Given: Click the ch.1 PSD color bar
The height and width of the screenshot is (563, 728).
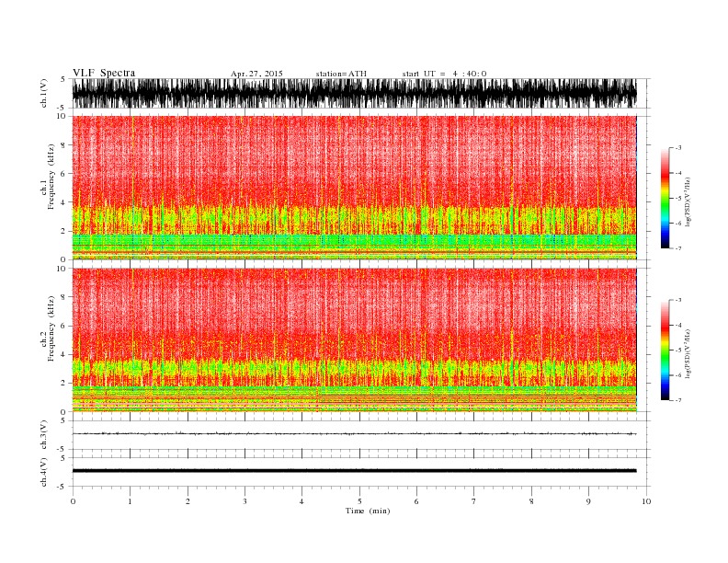Looking at the screenshot, I should click(x=665, y=198).
